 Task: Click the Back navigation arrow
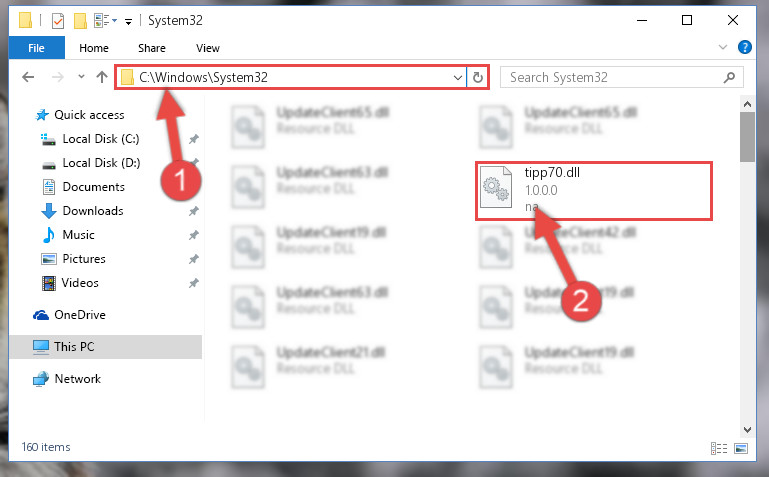[x=28, y=77]
